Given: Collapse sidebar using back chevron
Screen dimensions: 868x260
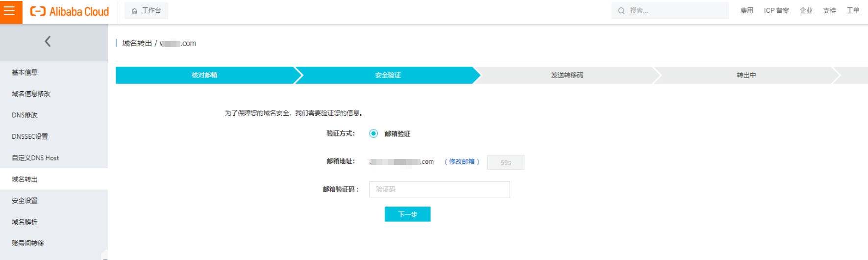Looking at the screenshot, I should pyautogui.click(x=48, y=42).
